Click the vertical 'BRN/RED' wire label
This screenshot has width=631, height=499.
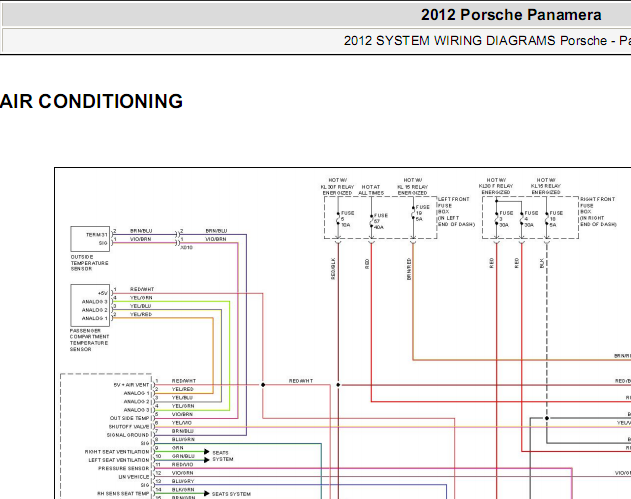click(409, 269)
